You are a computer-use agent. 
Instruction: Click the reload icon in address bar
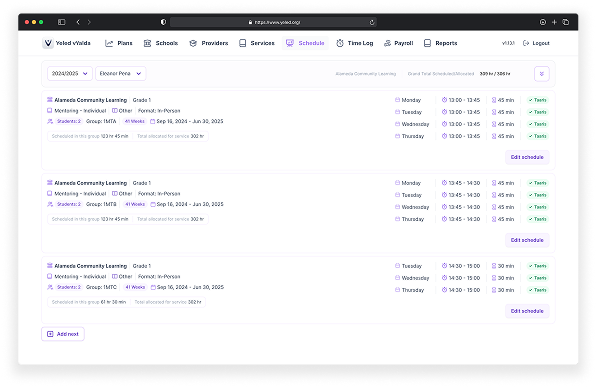point(372,22)
